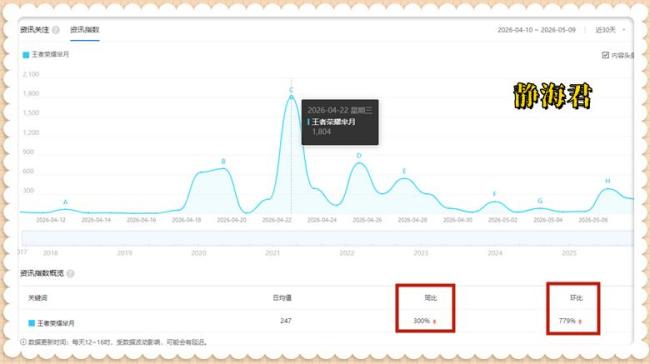Image resolution: width=650 pixels, height=364 pixels.
Task: Click the 王者荣耀半月 legend label above chart
Action: coord(50,54)
